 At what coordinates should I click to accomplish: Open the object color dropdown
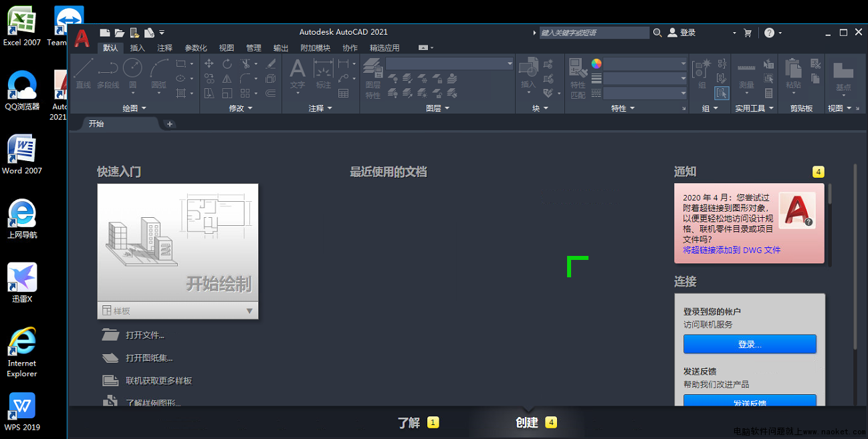pyautogui.click(x=645, y=63)
